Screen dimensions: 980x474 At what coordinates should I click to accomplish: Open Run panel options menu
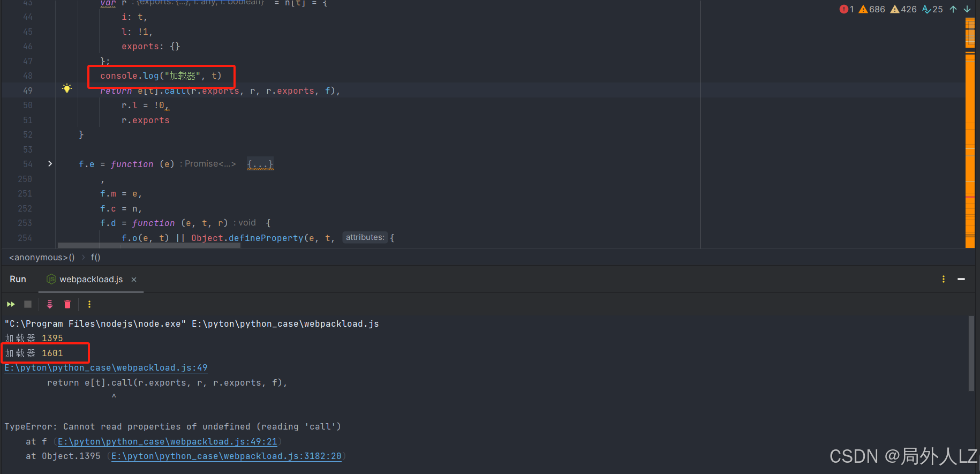coord(944,279)
